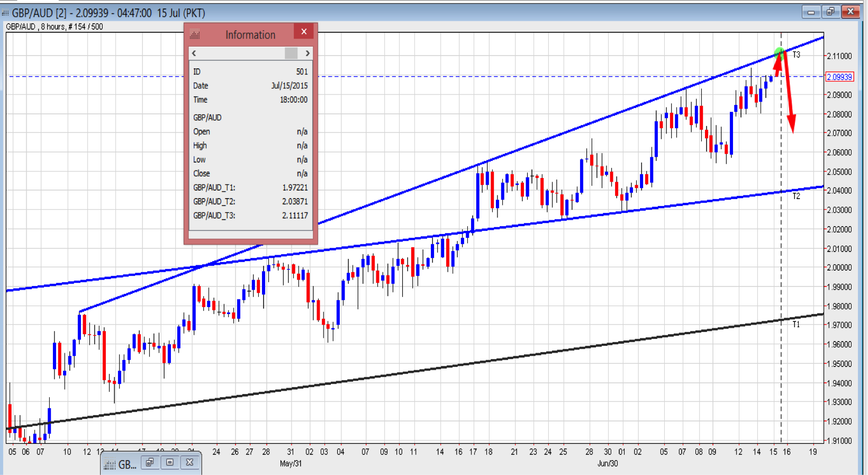Minimize the GBP/AUD [2] chart window

810,12
